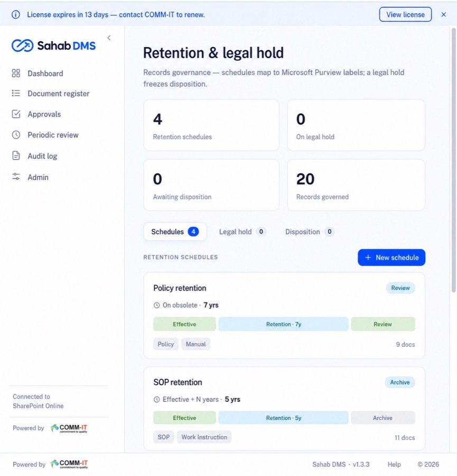The height and width of the screenshot is (476, 457).
Task: Click the SOP tag chip
Action: (163, 437)
